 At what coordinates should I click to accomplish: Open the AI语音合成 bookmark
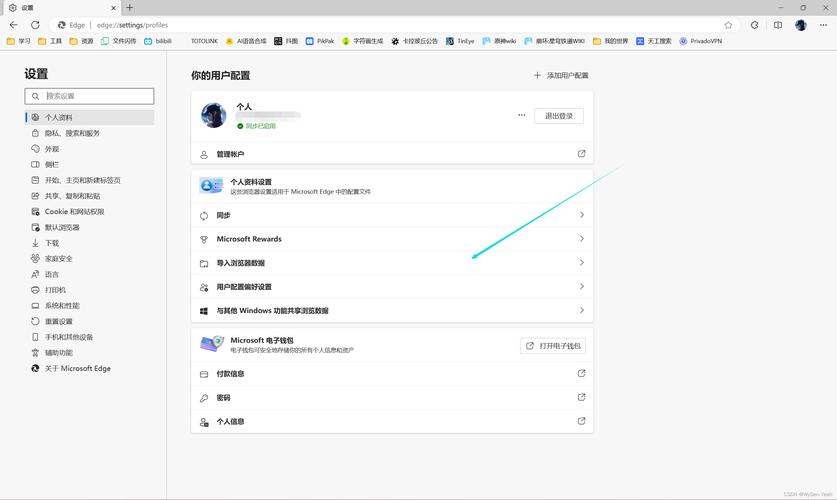246,41
